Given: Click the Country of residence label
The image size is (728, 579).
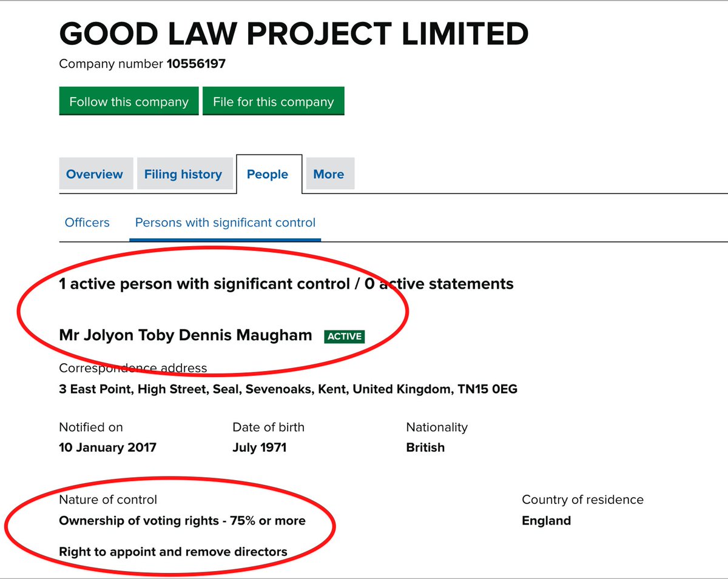Looking at the screenshot, I should [582, 500].
